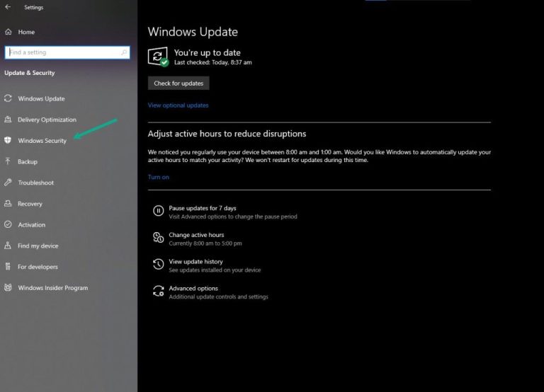Click 'Adjust active hours to reduce disruptions' heading

click(227, 134)
